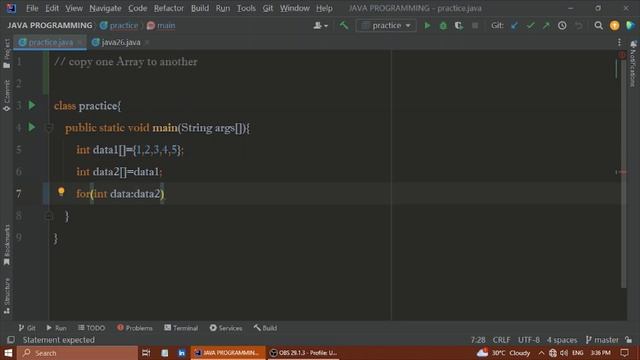Click the practice class breadcrumb

point(119,25)
